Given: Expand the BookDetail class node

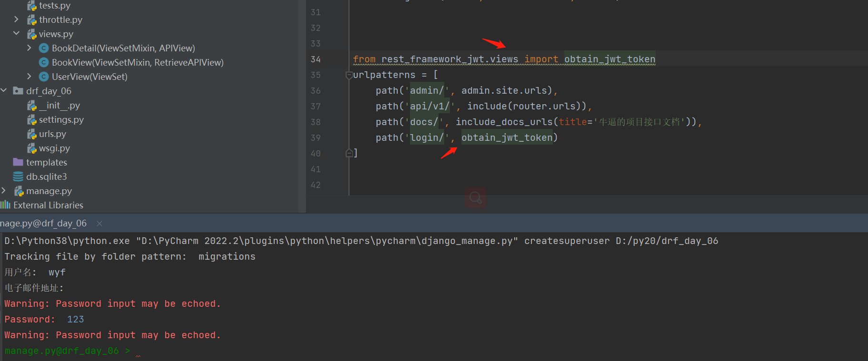Looking at the screenshot, I should 29,48.
